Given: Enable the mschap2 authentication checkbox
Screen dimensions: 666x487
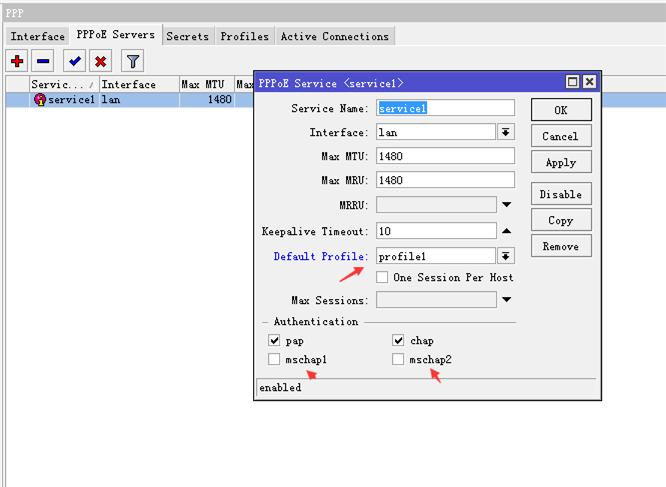Looking at the screenshot, I should point(399,359).
